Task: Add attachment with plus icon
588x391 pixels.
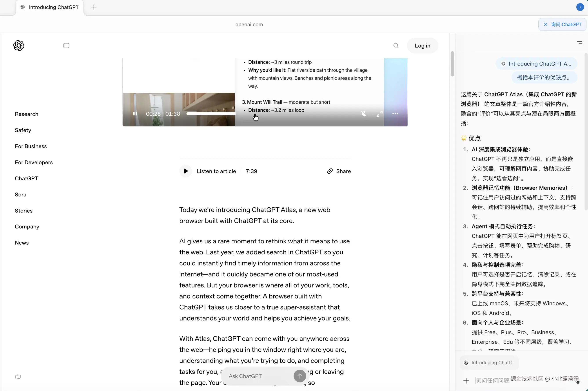Action: click(466, 380)
